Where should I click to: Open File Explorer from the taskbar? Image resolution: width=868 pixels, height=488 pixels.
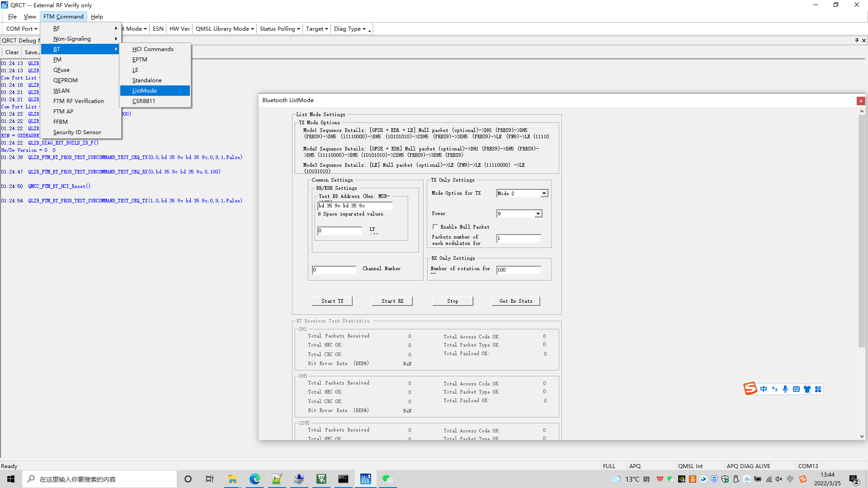coord(232,479)
